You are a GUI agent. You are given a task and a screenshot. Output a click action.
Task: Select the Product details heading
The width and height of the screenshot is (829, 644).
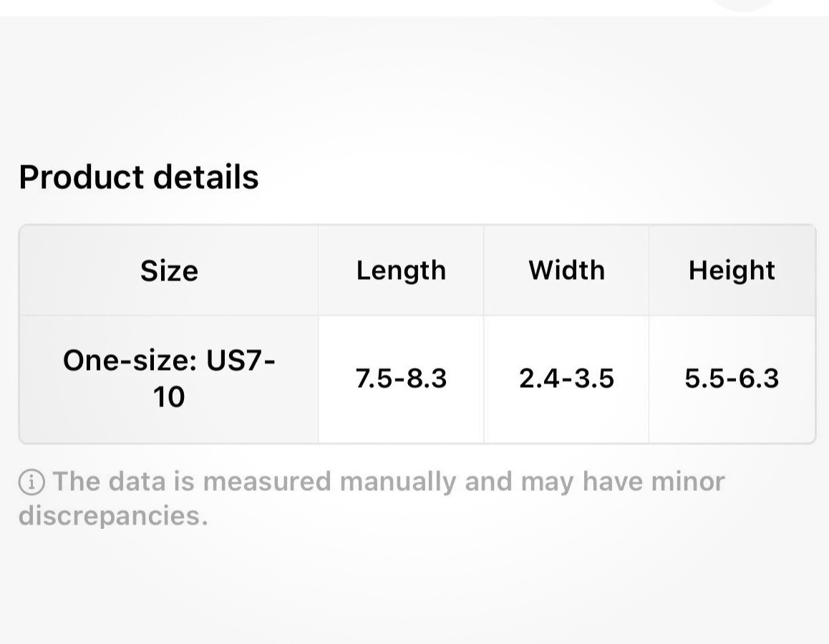coord(139,177)
